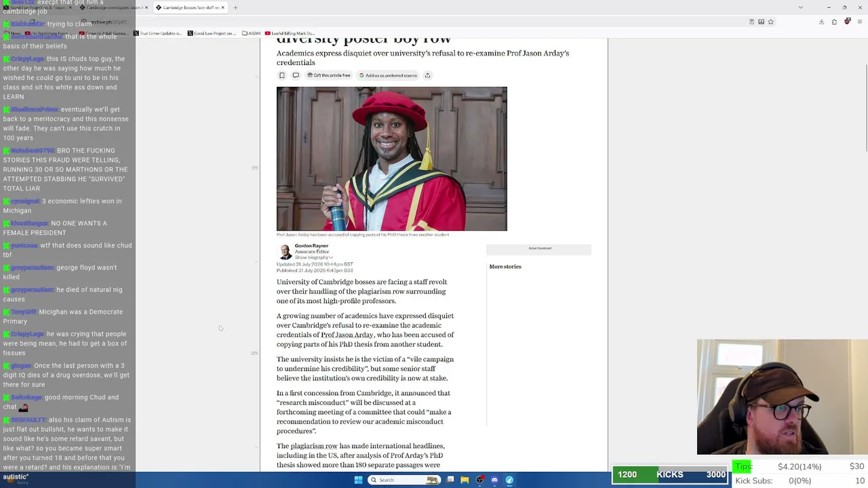
Task: Open File Explorer from the taskbar
Action: click(x=465, y=480)
